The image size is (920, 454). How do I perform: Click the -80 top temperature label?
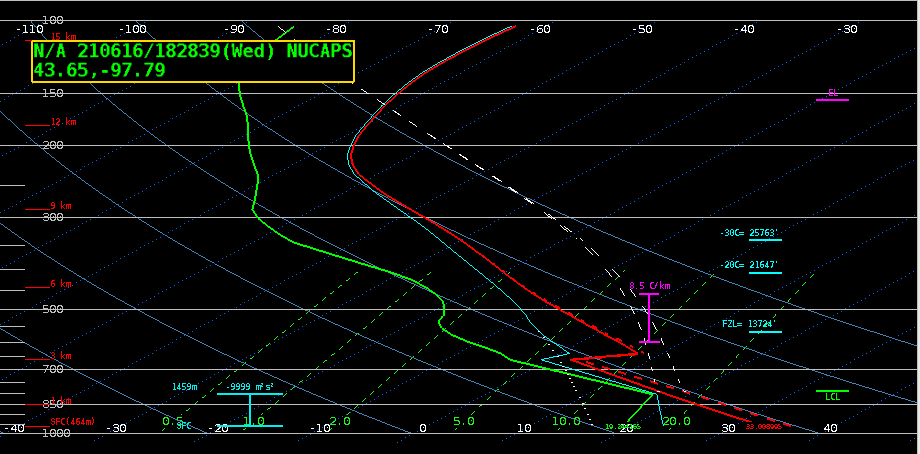coord(336,29)
